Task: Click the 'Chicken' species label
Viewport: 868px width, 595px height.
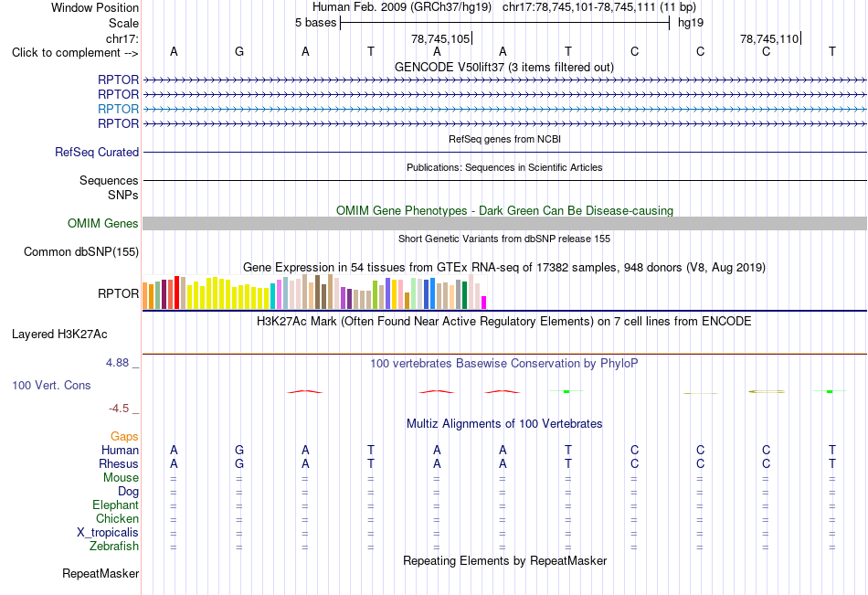Action: pyautogui.click(x=117, y=518)
